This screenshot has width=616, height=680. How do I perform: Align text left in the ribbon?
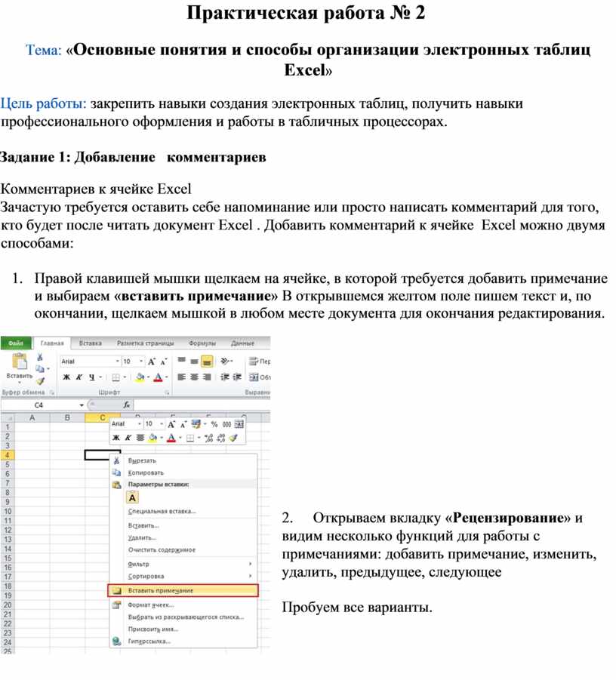(x=181, y=377)
